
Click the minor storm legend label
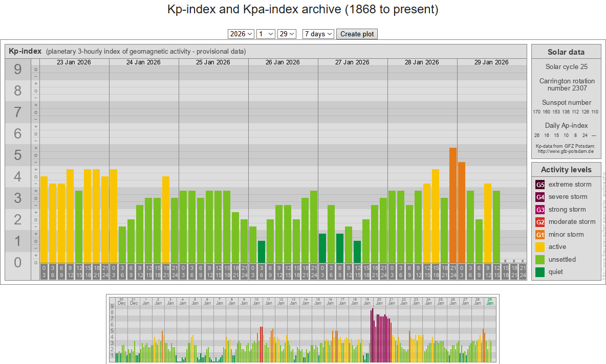[x=566, y=235]
